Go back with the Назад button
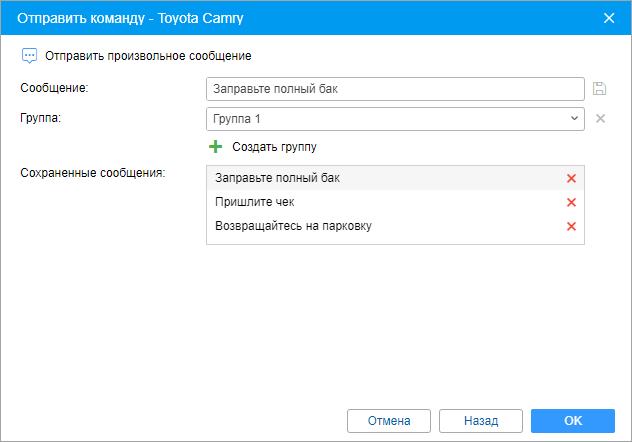The height and width of the screenshot is (442, 632). click(x=482, y=421)
